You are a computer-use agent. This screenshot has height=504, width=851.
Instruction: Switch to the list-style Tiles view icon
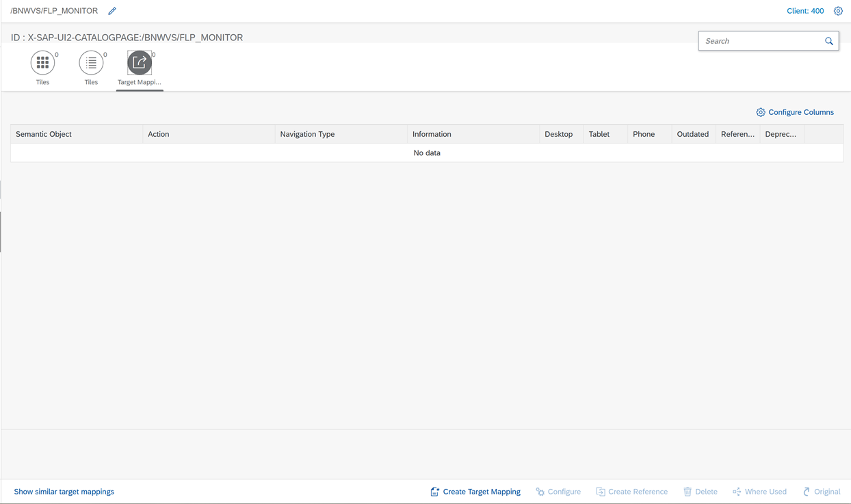click(91, 63)
